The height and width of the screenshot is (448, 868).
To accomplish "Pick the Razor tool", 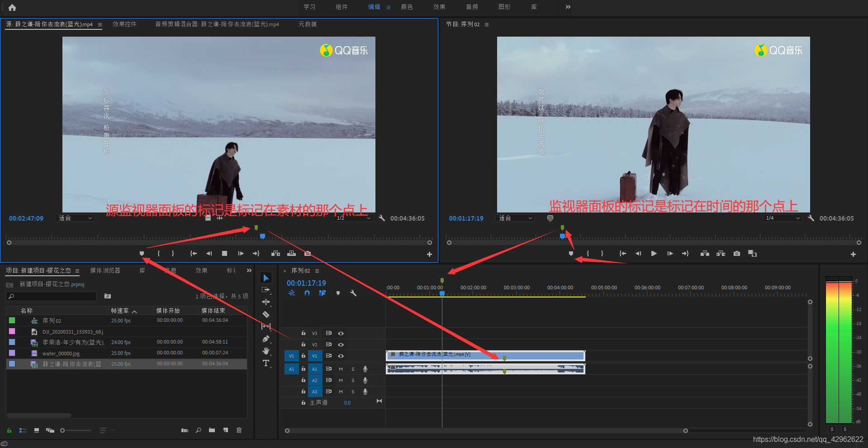I will pos(266,314).
